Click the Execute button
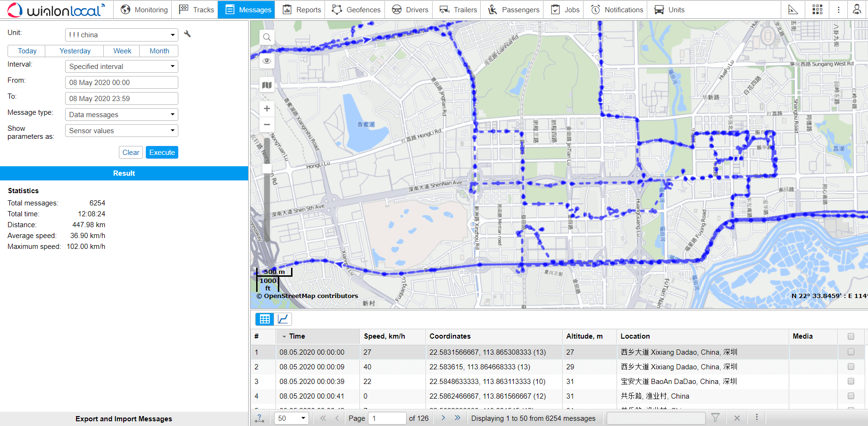Image resolution: width=868 pixels, height=426 pixels. pos(162,152)
